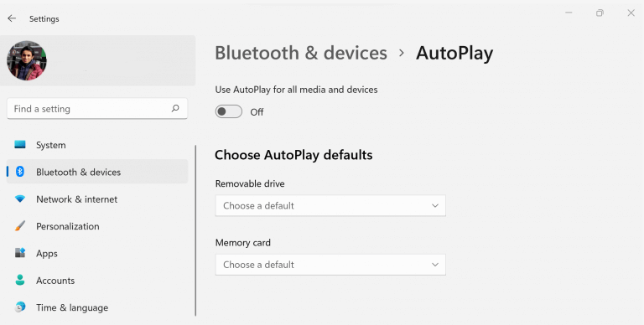Click the user profile picture
Screen dimensions: 644x325
(27, 60)
